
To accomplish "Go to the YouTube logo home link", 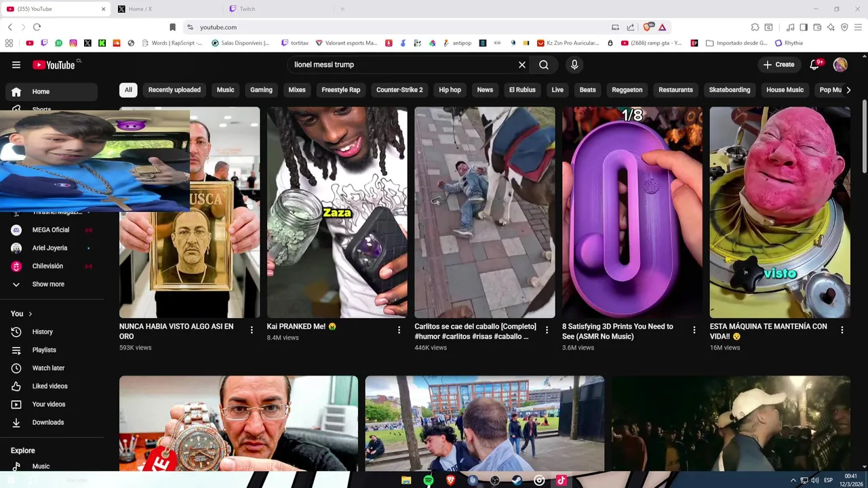I will click(54, 65).
